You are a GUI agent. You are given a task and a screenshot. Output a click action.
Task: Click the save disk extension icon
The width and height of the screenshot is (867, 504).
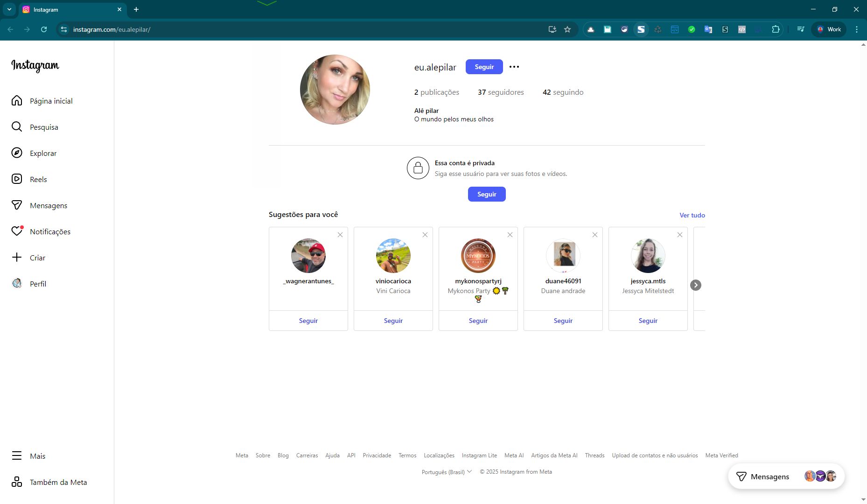click(x=608, y=29)
